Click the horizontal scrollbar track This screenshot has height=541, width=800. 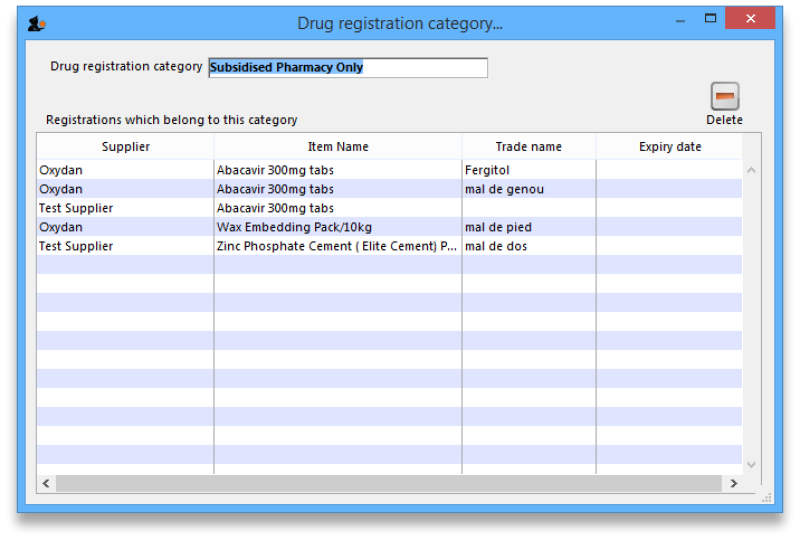click(x=388, y=484)
